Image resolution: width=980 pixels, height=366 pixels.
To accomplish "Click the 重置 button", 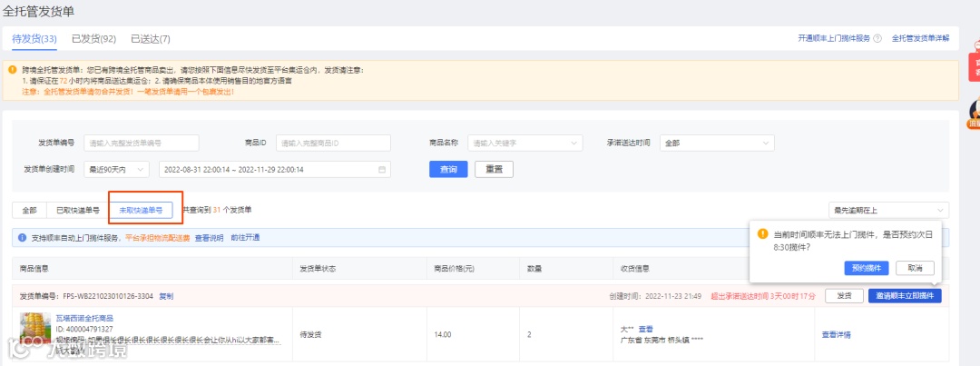I will pos(494,170).
